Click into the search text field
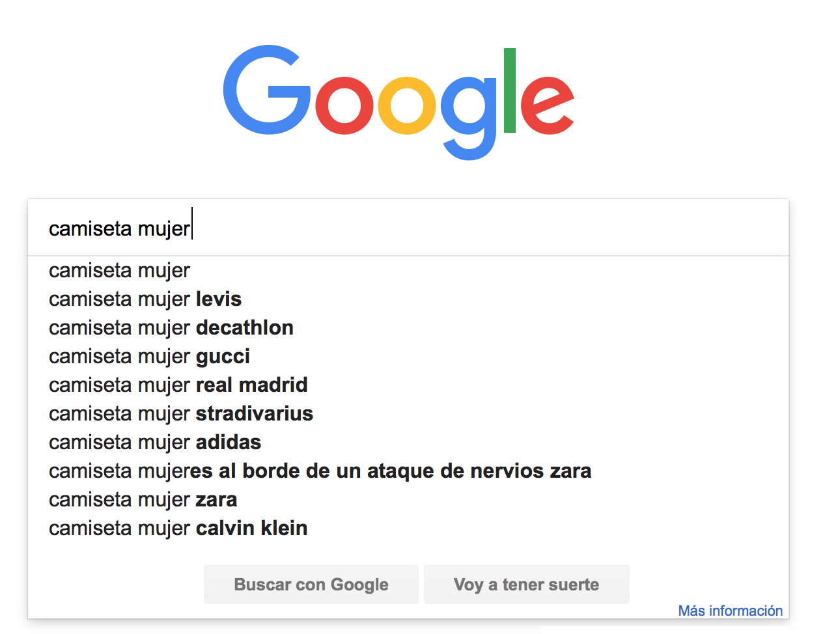The height and width of the screenshot is (634, 840). [408, 228]
